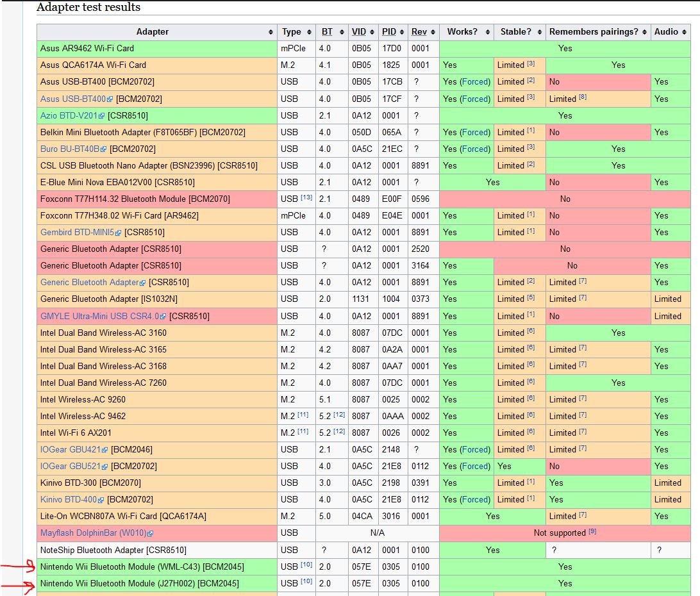
Task: Open the Kinivo BTD-400 link
Action: 72,500
